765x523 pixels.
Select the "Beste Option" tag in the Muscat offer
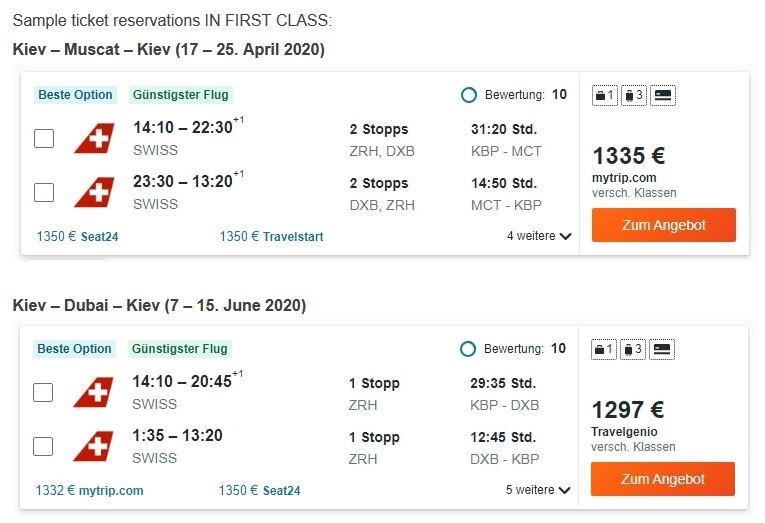75,95
